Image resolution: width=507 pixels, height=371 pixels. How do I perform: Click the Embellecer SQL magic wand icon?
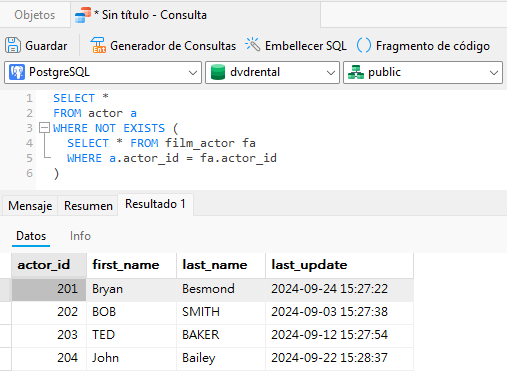[x=252, y=45]
